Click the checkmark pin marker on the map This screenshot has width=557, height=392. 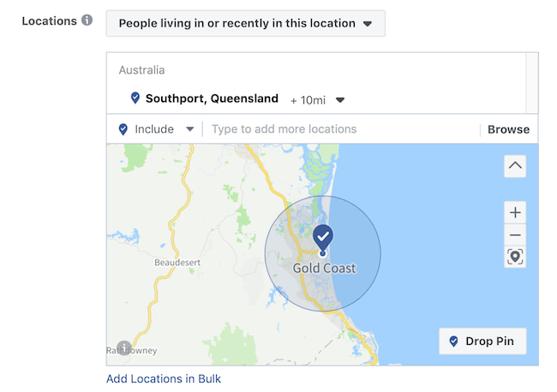point(323,237)
